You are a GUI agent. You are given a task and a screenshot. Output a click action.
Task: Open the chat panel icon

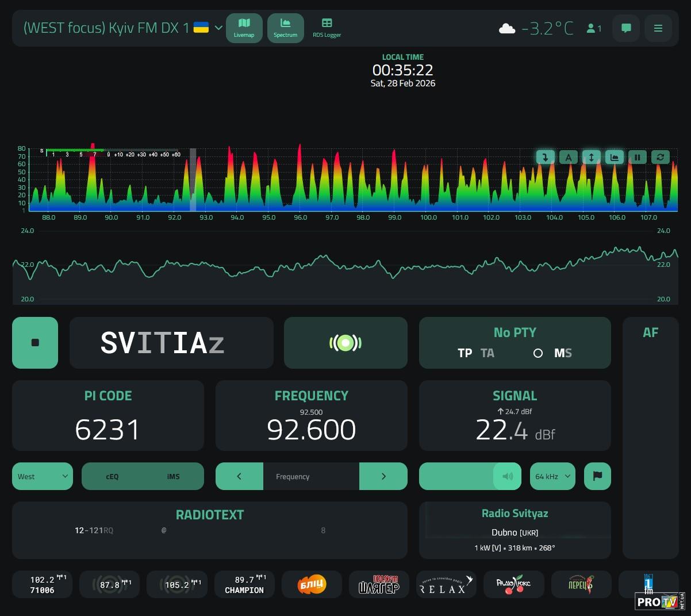click(x=626, y=28)
